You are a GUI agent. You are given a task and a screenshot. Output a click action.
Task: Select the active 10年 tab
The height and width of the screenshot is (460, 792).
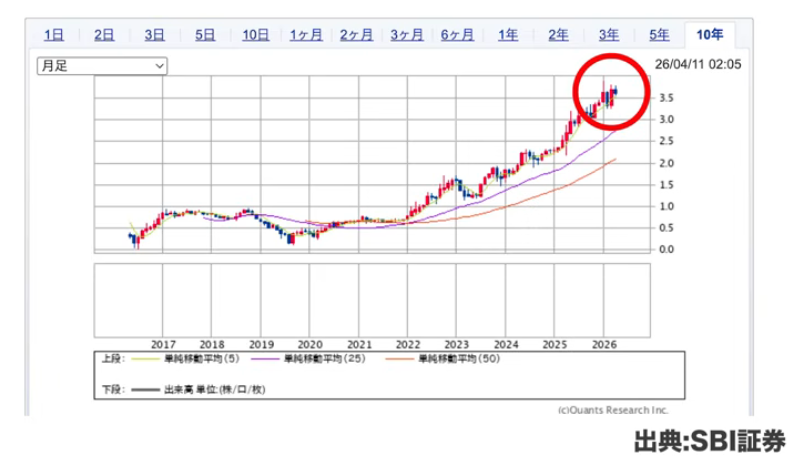point(709,34)
